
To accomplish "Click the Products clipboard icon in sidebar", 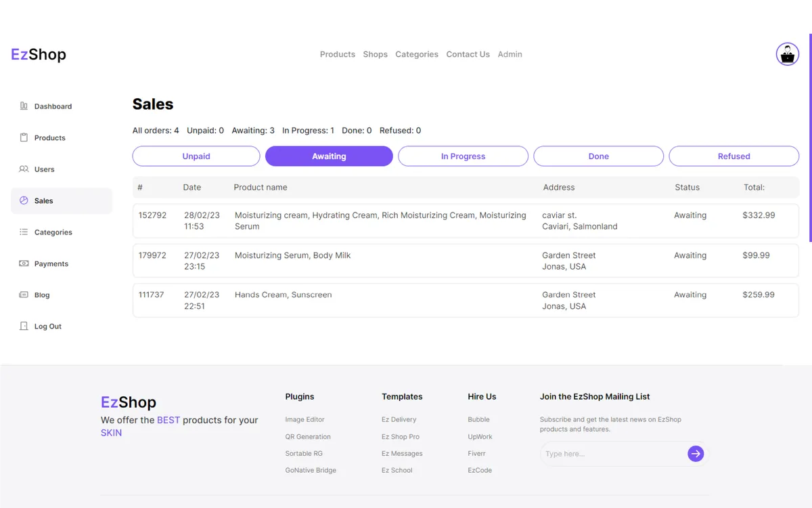I will tap(24, 137).
